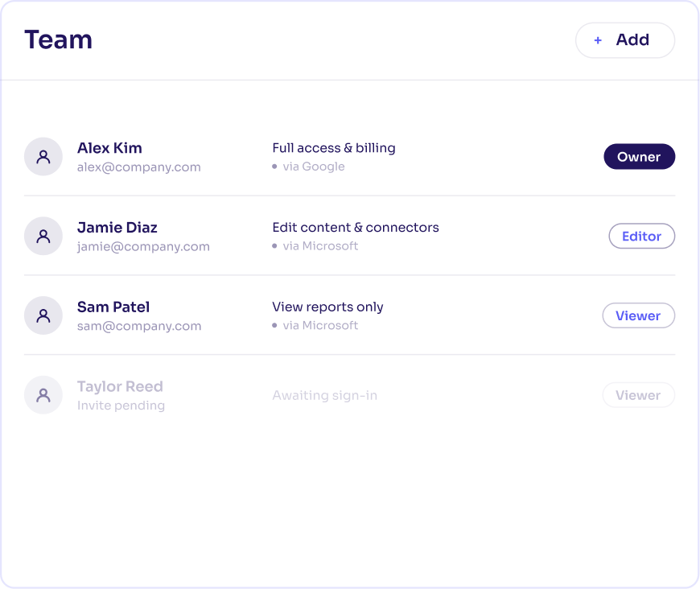This screenshot has height=589, width=700.
Task: Select the Jamie Diaz name
Action: click(117, 227)
